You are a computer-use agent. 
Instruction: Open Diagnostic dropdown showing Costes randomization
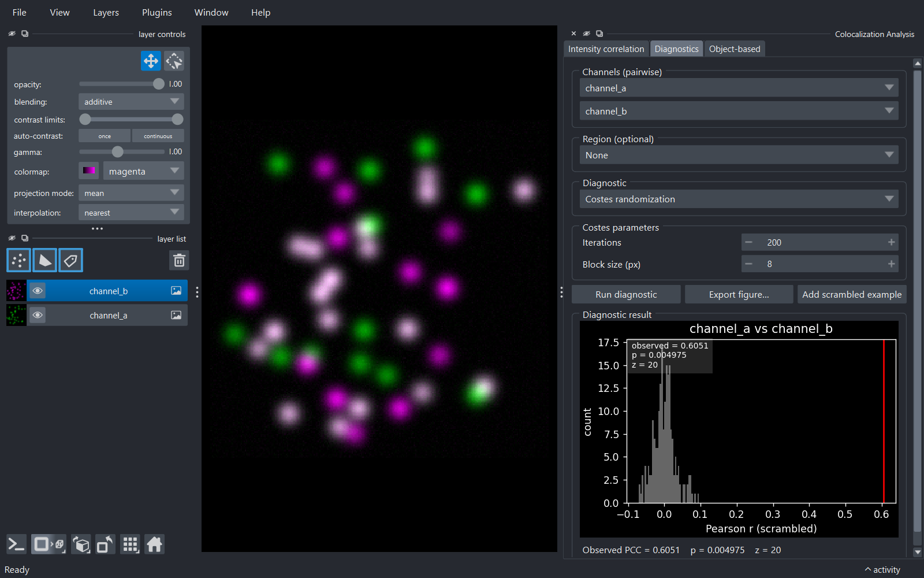(x=739, y=199)
